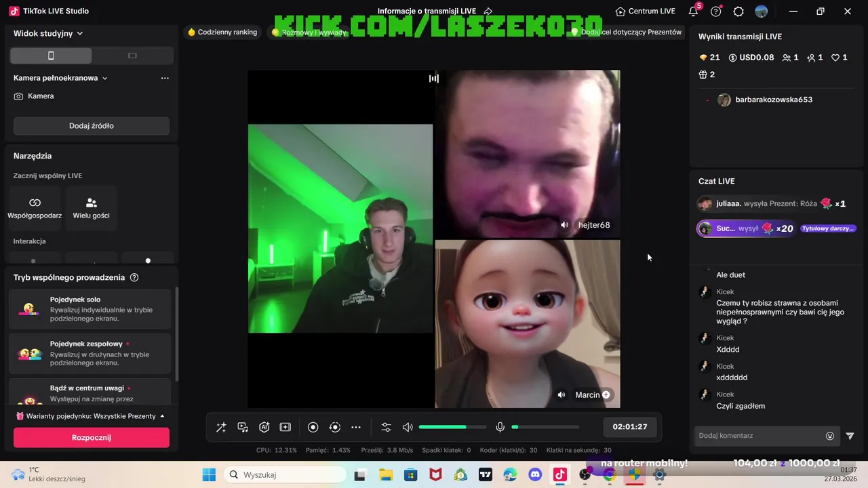The image size is (868, 488).
Task: Click the replay record circular arrow icon
Action: point(334,427)
